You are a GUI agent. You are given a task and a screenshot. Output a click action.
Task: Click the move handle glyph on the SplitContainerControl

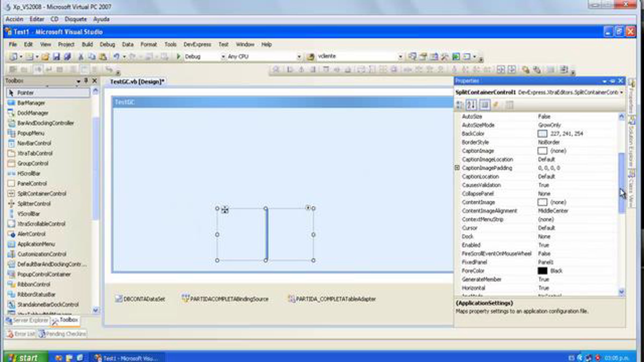click(225, 210)
